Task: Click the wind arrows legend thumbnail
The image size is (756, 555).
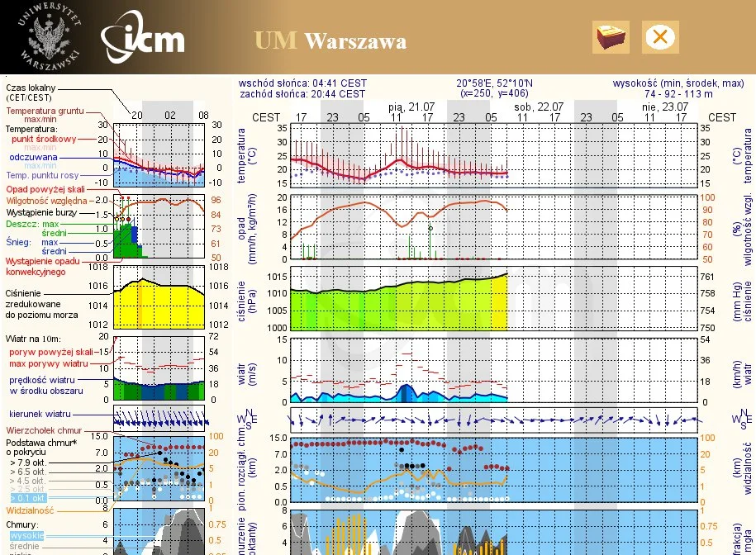Action: pos(159,418)
